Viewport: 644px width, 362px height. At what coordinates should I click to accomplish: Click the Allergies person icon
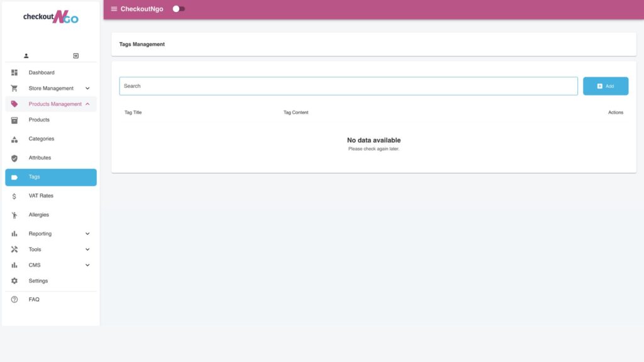14,215
